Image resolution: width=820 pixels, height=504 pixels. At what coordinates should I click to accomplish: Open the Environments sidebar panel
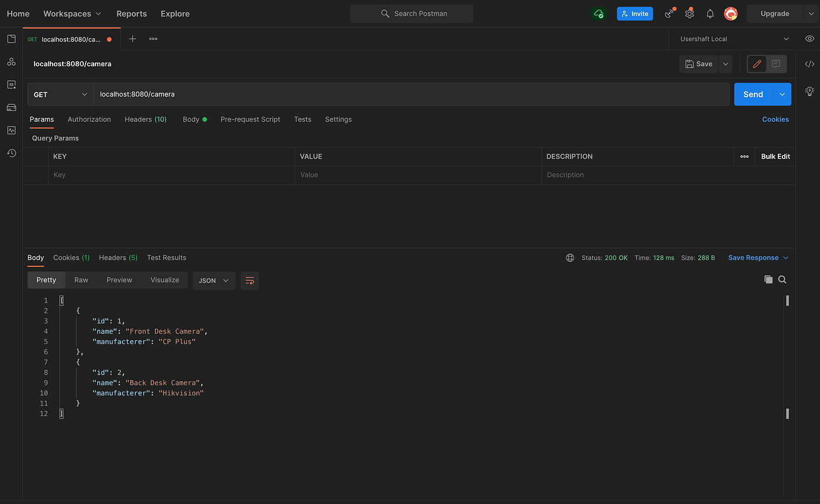click(11, 84)
